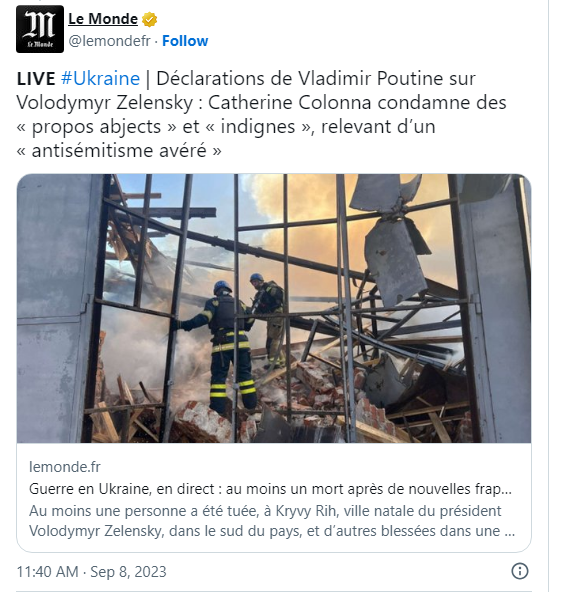Open the Le Monde display name link

pos(103,18)
